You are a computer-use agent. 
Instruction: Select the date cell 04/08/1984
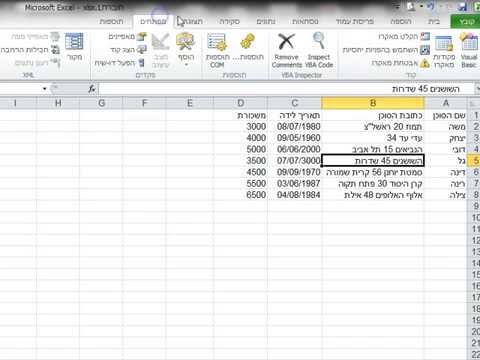pyautogui.click(x=294, y=195)
